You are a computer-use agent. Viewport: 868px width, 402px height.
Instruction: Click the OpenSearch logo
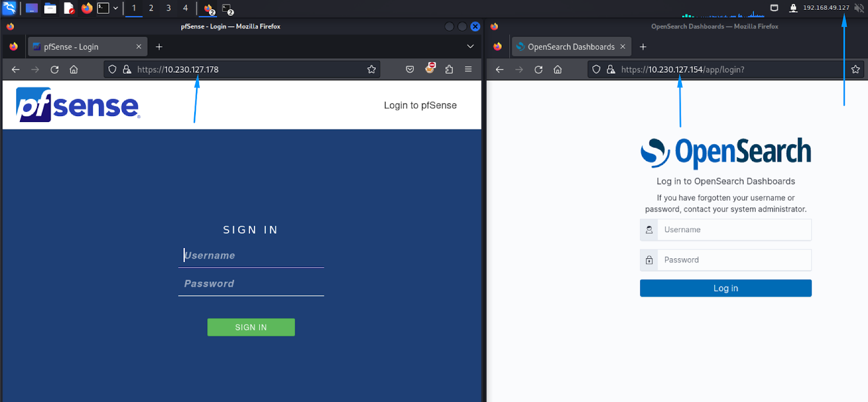[x=726, y=152]
